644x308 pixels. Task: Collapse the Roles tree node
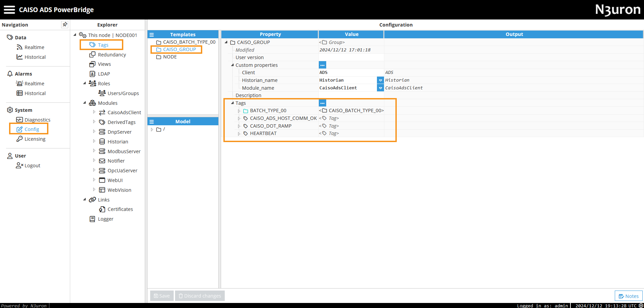coord(85,83)
